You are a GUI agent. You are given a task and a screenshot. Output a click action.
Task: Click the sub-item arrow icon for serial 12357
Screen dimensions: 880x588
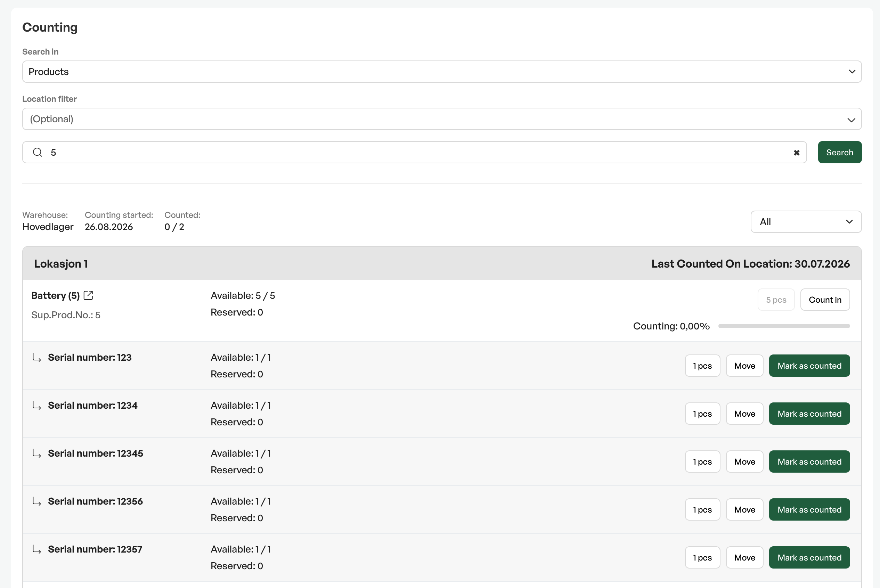[36, 549]
